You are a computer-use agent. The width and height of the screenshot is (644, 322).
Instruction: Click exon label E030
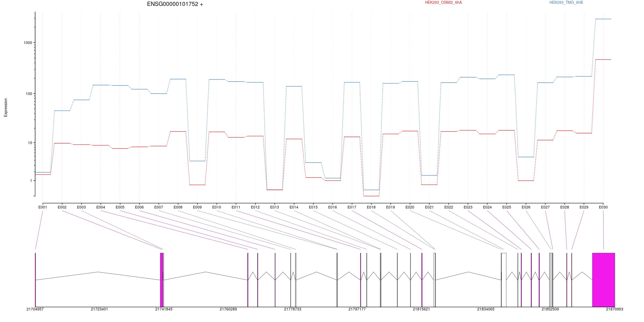coord(603,207)
